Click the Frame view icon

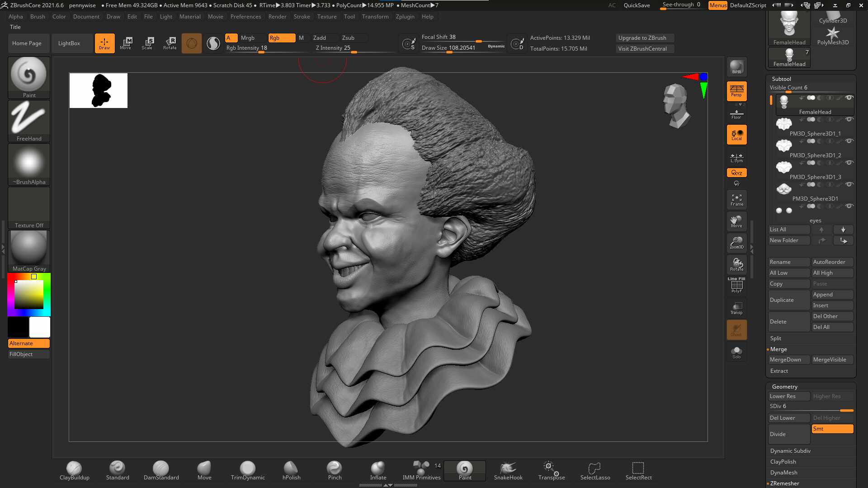(736, 200)
